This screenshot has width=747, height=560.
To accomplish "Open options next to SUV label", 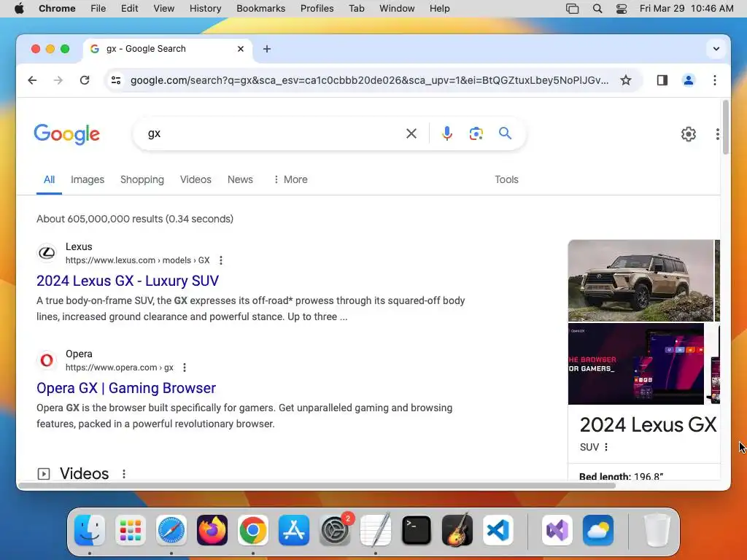I will pyautogui.click(x=606, y=447).
